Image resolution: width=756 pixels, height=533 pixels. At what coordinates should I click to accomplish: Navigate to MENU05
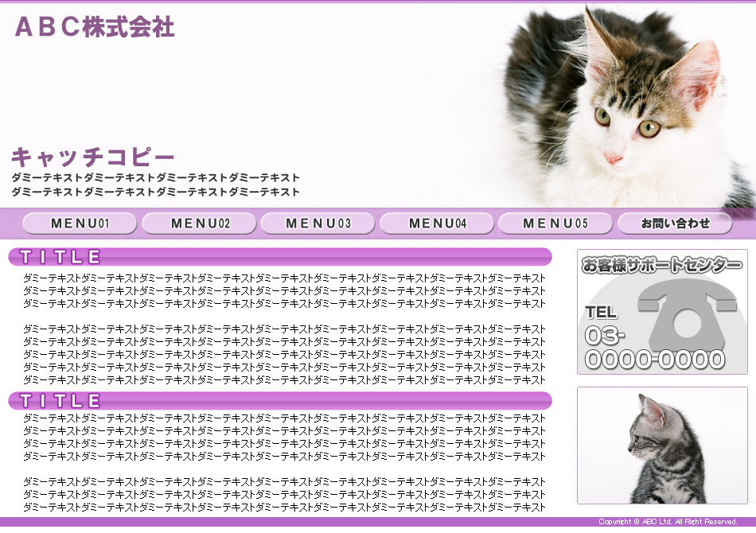[555, 224]
